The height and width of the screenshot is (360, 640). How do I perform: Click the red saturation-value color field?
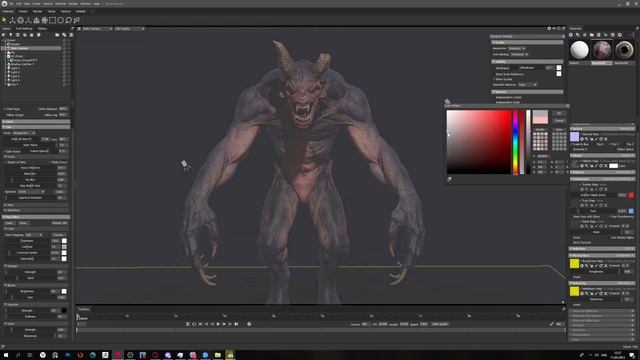click(479, 142)
